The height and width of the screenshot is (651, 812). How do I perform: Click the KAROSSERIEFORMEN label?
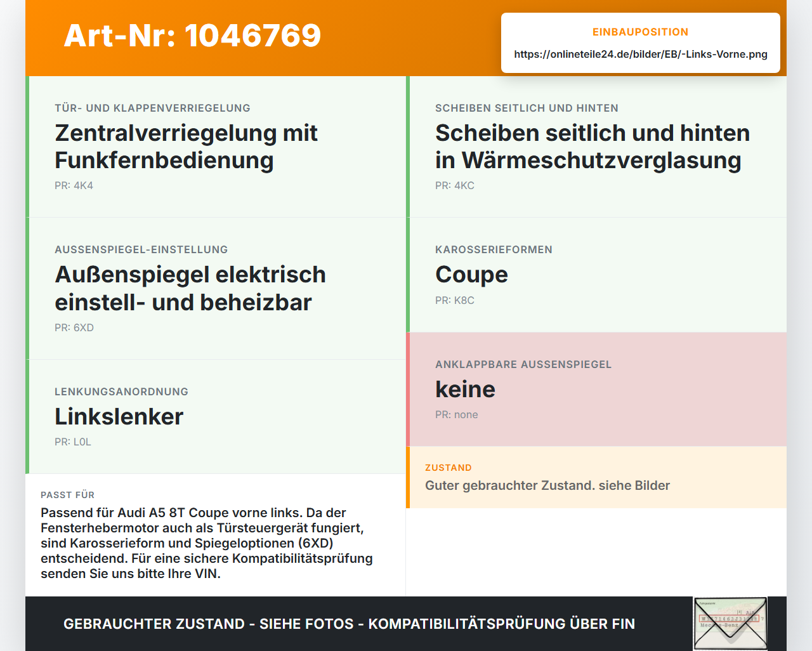494,249
